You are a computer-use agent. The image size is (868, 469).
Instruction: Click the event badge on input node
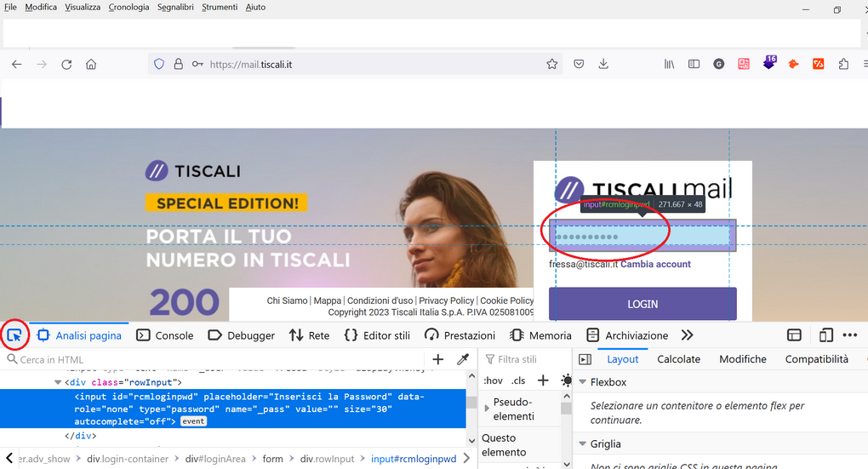pos(193,421)
